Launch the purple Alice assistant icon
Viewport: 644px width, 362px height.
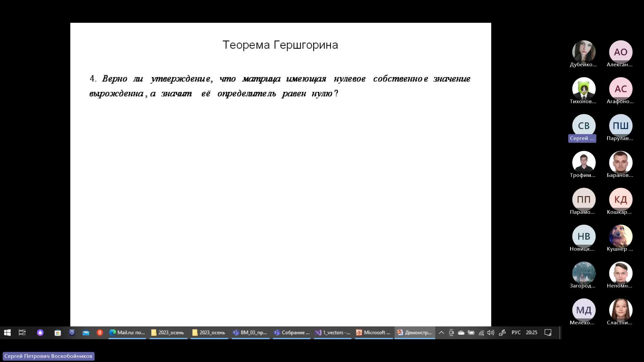pyautogui.click(x=40, y=333)
